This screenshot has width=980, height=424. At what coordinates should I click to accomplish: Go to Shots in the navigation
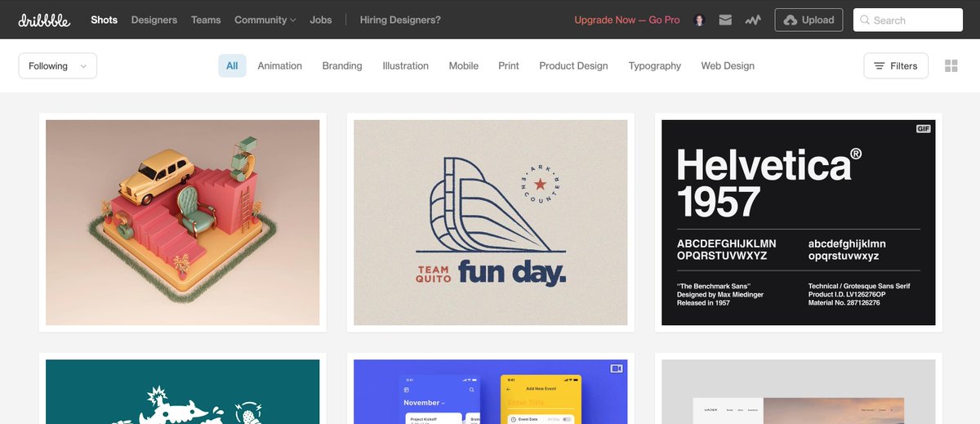(x=105, y=20)
